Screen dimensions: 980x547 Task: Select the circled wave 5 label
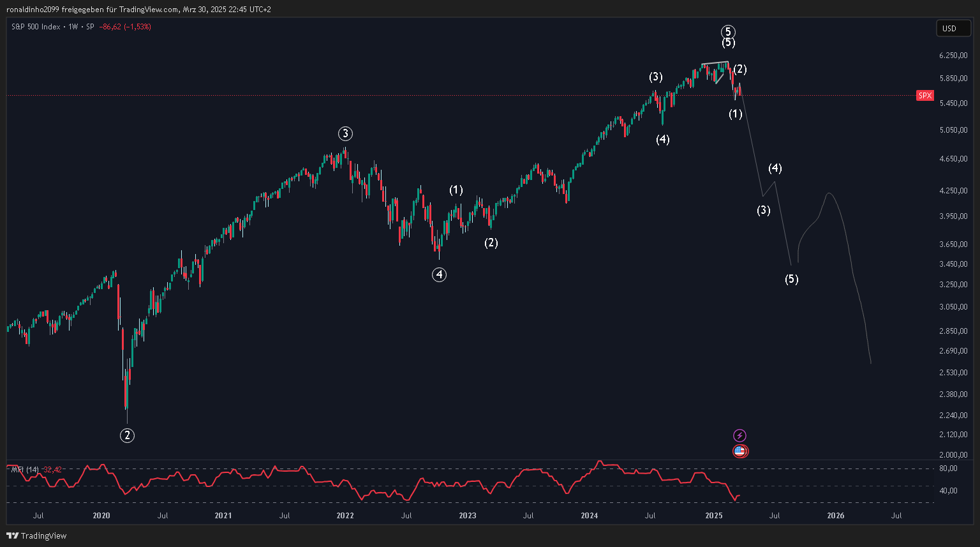tap(729, 32)
